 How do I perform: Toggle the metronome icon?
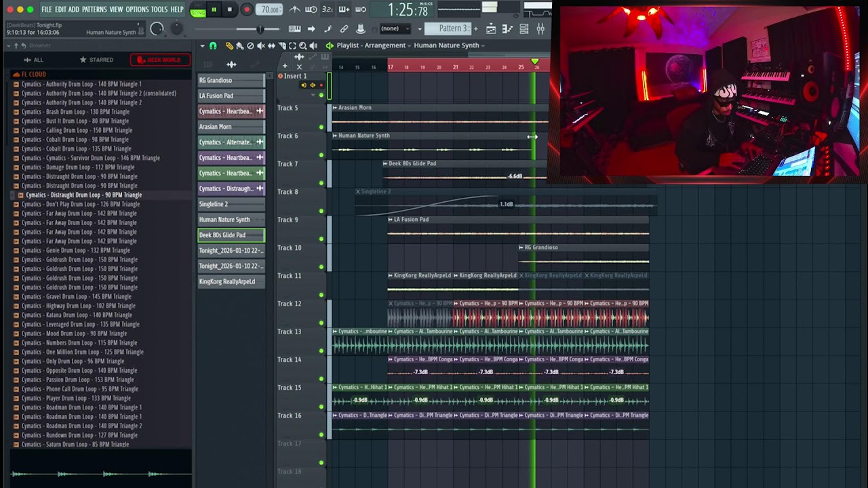click(295, 9)
